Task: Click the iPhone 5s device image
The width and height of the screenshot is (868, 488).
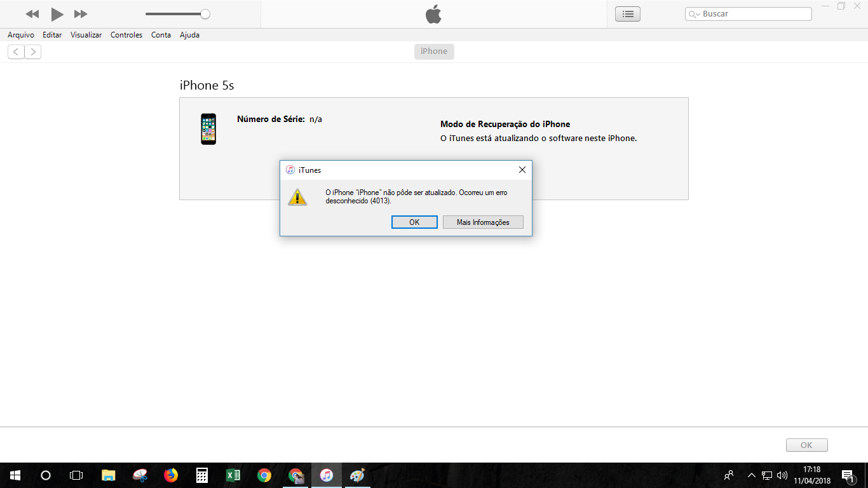Action: pyautogui.click(x=208, y=129)
